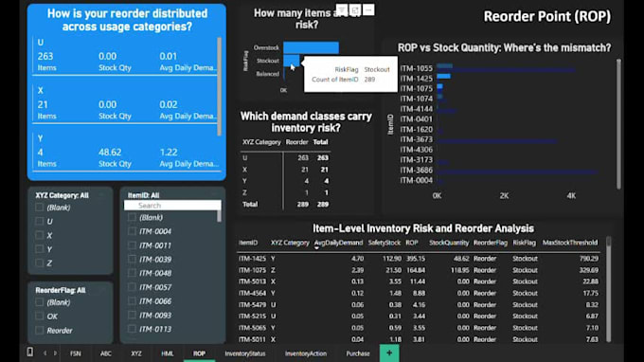Open the Purchase page tab
The height and width of the screenshot is (362, 644).
[x=358, y=353]
